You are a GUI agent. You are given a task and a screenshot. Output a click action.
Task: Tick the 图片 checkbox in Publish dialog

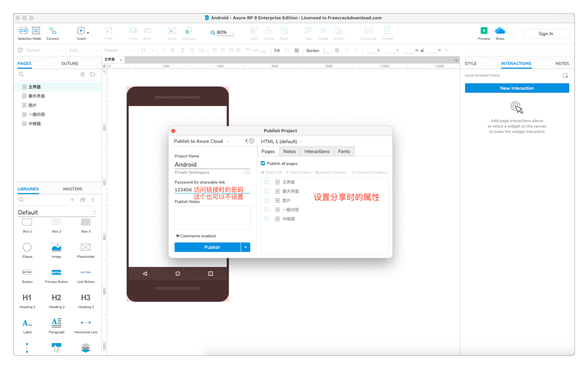pyautogui.click(x=267, y=201)
